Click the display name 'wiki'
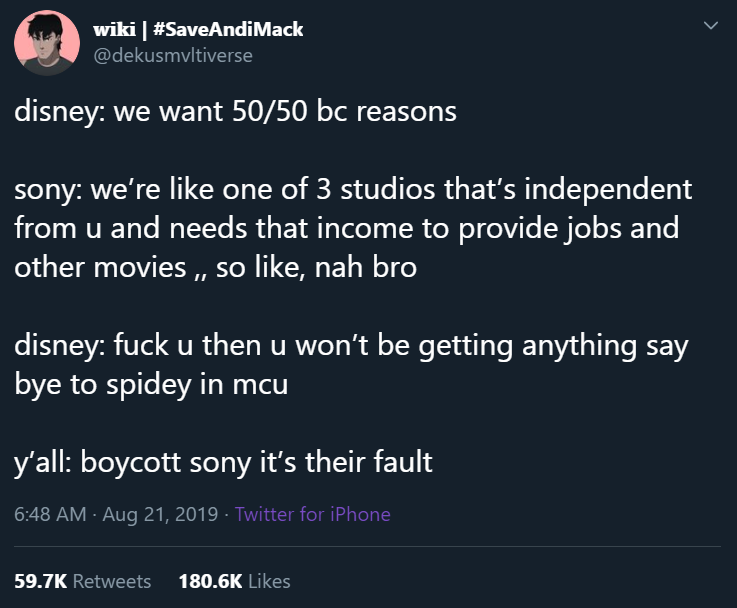Viewport: 737px width, 608px height. (114, 30)
